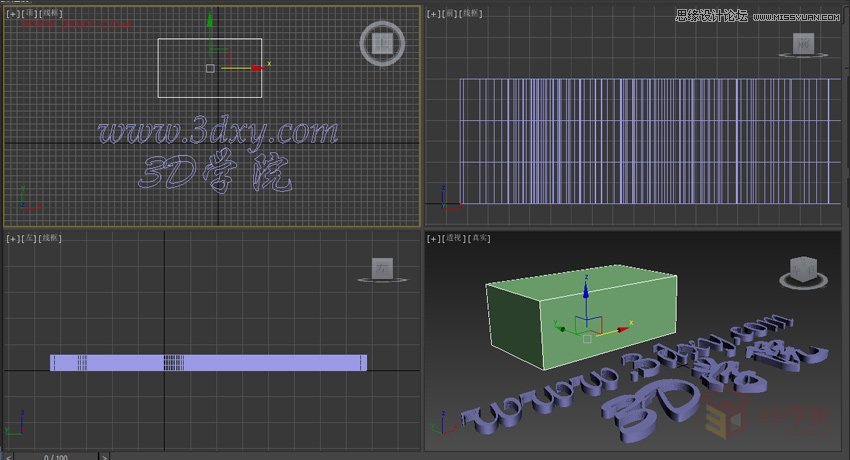Open the [+] menu in the Left viewport
Image resolution: width=850 pixels, height=460 pixels.
(x=12, y=238)
